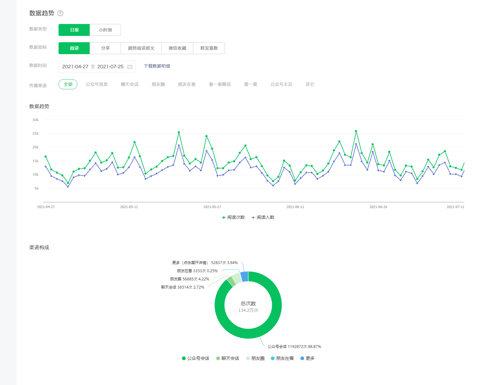Select the 群发篇数 metric tab

tap(209, 48)
